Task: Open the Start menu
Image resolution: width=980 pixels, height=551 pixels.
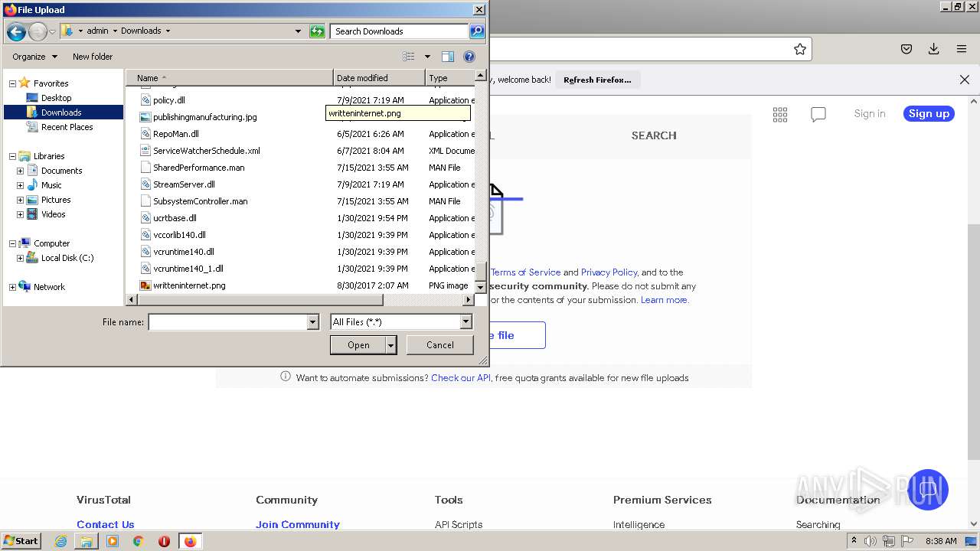Action: click(x=21, y=541)
